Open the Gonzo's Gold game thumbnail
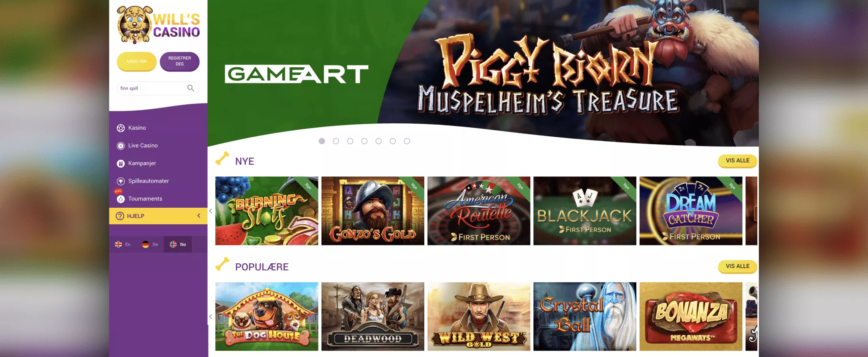 pos(373,211)
